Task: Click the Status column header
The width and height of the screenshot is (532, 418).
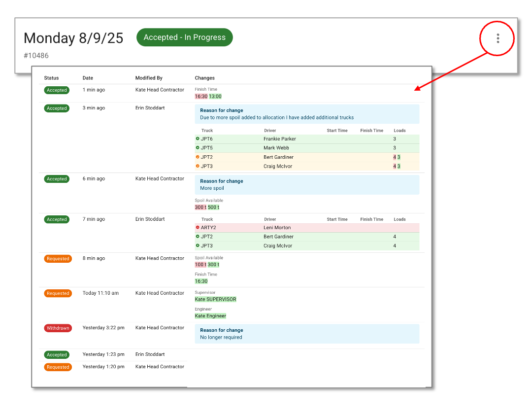Action: pos(51,78)
